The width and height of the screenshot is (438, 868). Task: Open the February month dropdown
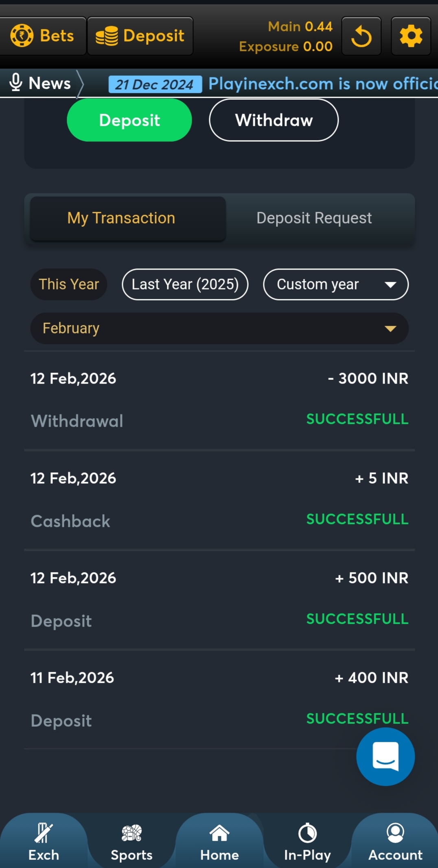click(x=219, y=328)
